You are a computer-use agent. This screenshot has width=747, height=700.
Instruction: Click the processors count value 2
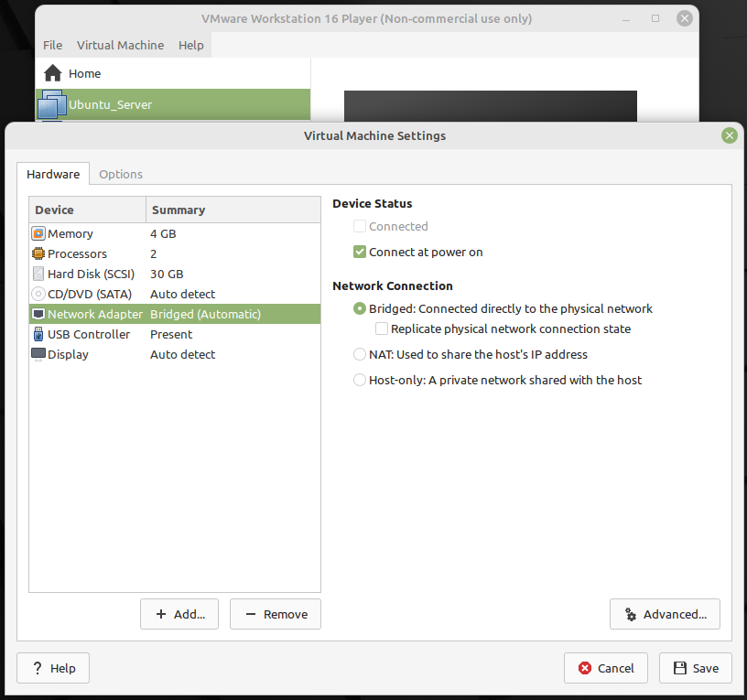coord(154,253)
